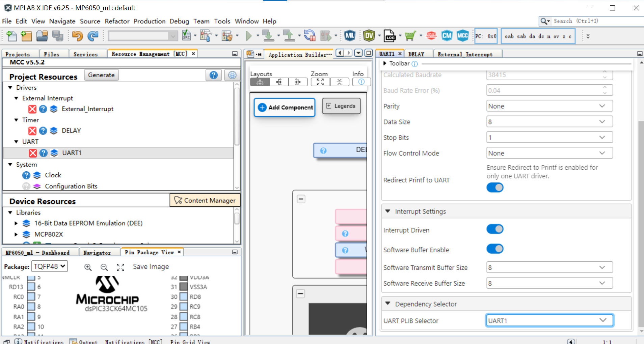Toggle pin RC0 box in package view

(x=31, y=297)
